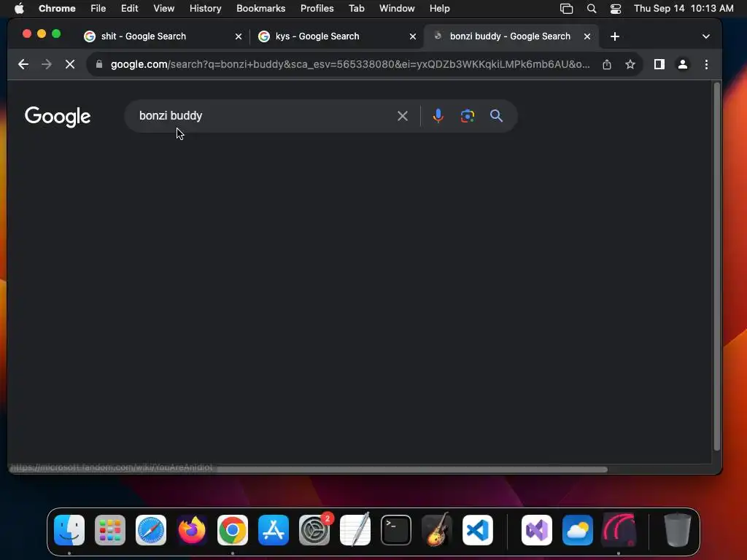747x560 pixels.
Task: Open GarageBand from the dock
Action: pos(437,529)
